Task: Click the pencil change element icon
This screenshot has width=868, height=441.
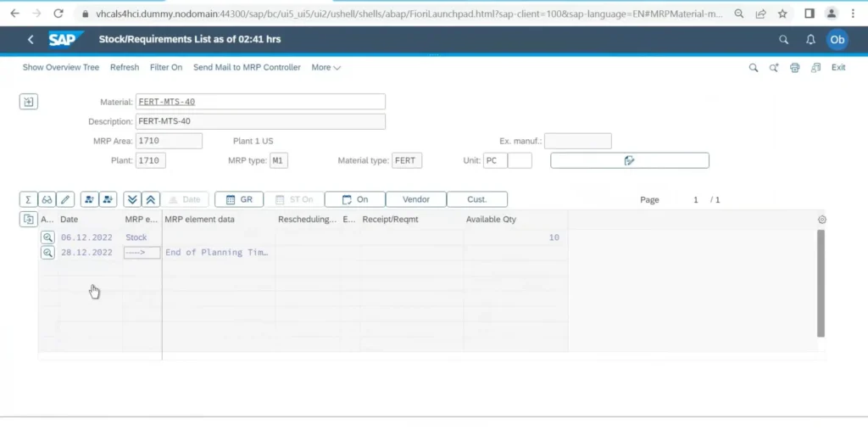Action: [x=64, y=199]
